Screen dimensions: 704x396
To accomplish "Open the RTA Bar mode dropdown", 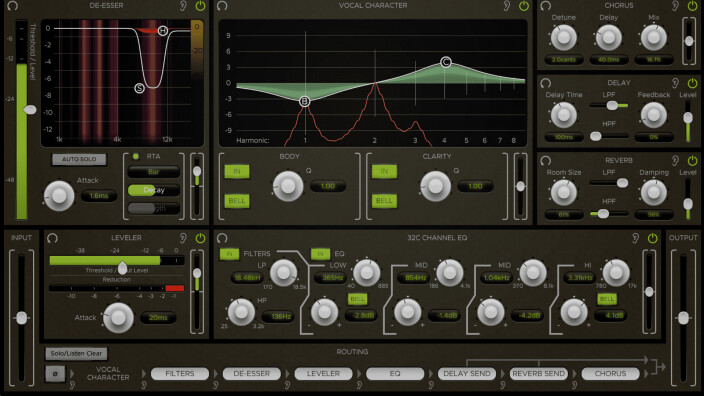I will coord(154,172).
